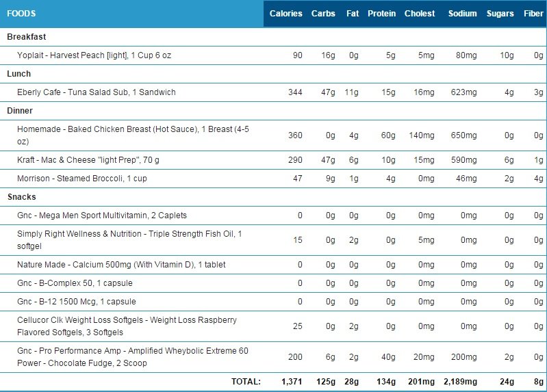This screenshot has height=392, width=547.
Task: Click the 344 calories Tuna Salad cell
Action: pyautogui.click(x=295, y=92)
